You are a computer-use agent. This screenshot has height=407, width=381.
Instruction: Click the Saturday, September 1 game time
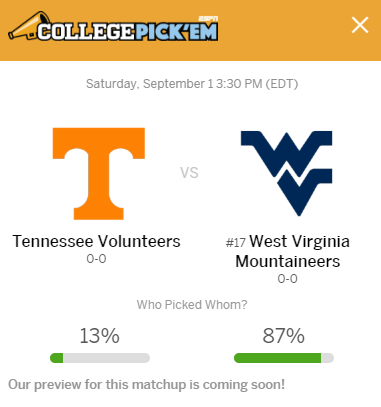192,84
